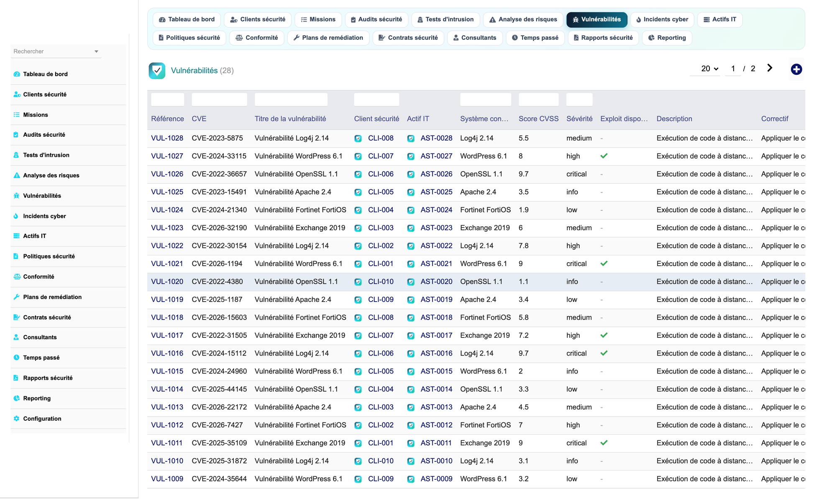
Task: Click the Politiques sécurité document icon in sidebar
Action: tap(16, 256)
